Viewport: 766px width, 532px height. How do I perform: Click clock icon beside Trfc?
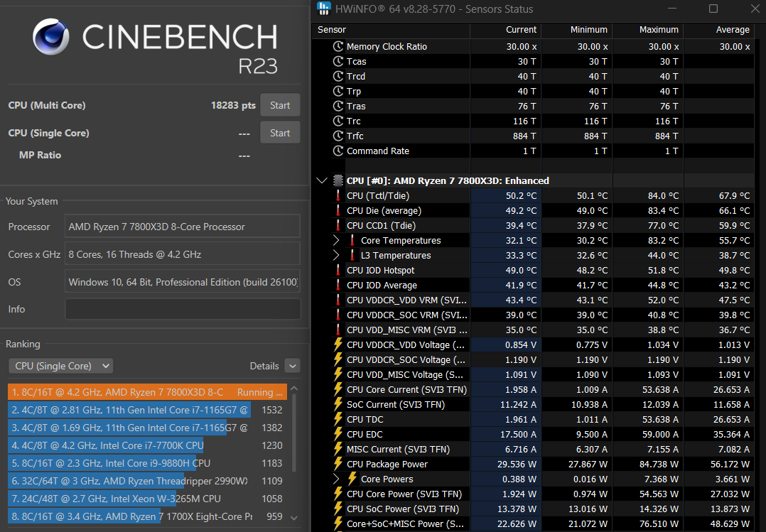(338, 136)
